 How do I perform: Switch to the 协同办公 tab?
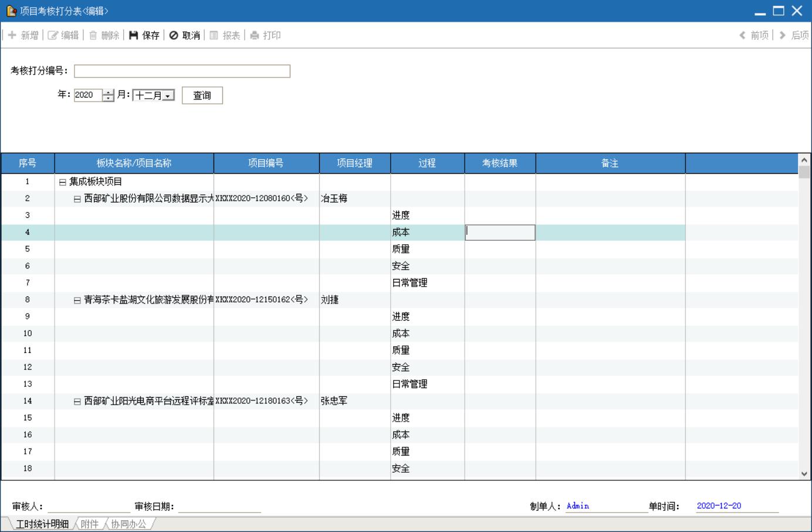(128, 524)
